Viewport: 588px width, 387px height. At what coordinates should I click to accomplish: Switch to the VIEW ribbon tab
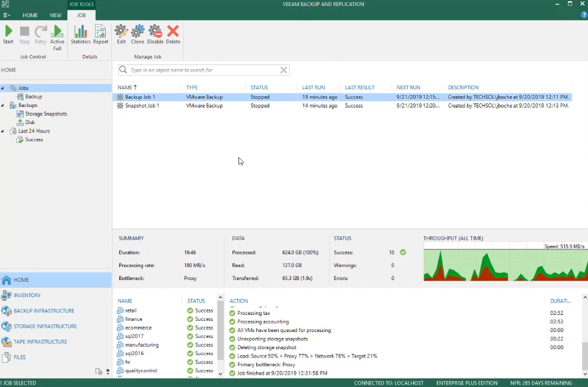(x=55, y=15)
